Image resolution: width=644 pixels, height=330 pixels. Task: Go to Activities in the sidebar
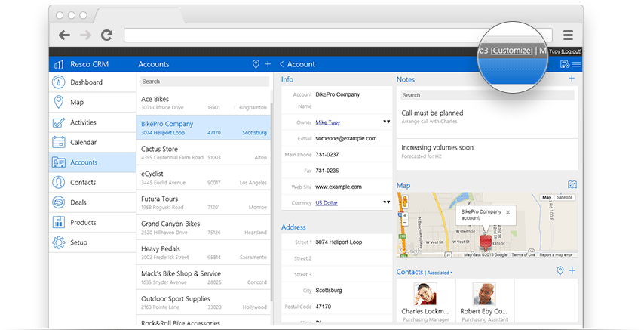pyautogui.click(x=84, y=122)
